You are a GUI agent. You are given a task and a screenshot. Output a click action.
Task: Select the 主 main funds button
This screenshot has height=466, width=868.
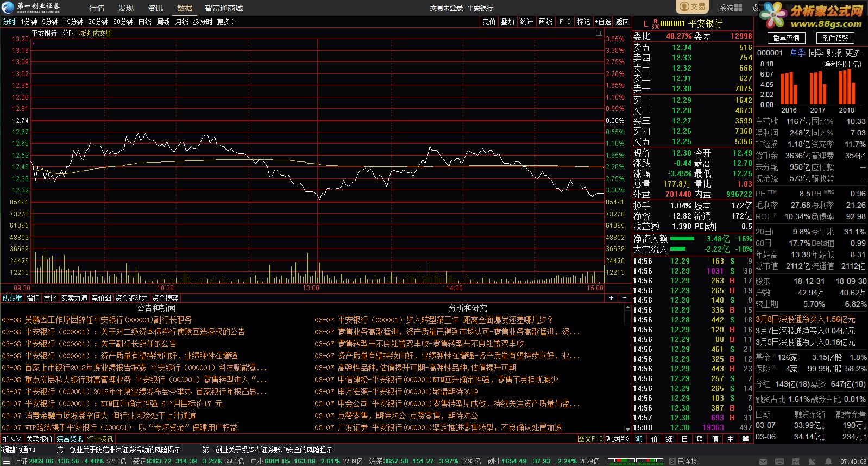tap(731, 438)
